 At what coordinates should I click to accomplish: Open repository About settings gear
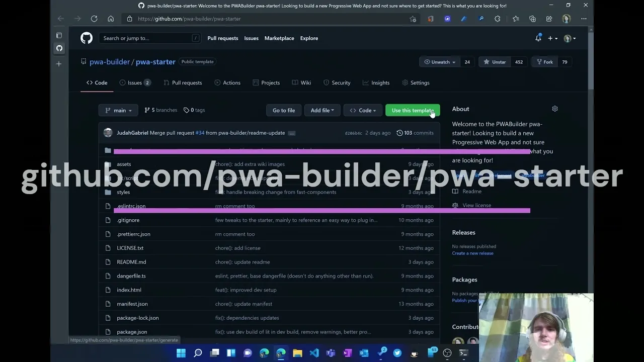click(x=555, y=109)
